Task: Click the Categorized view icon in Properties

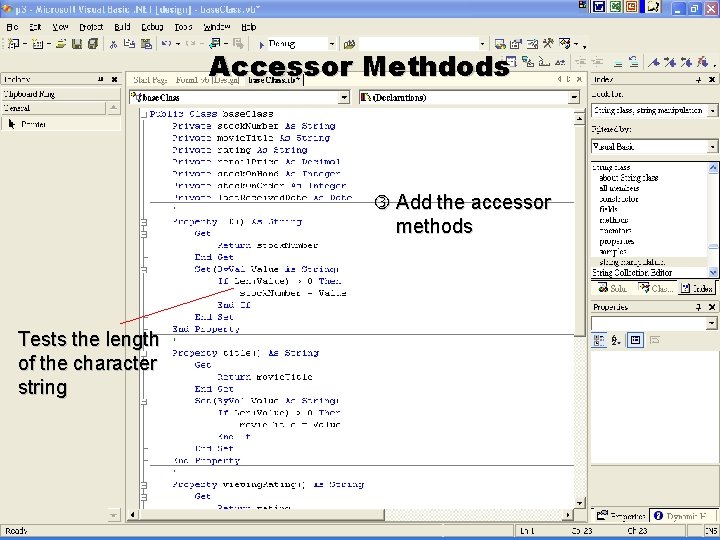Action: 599,340
